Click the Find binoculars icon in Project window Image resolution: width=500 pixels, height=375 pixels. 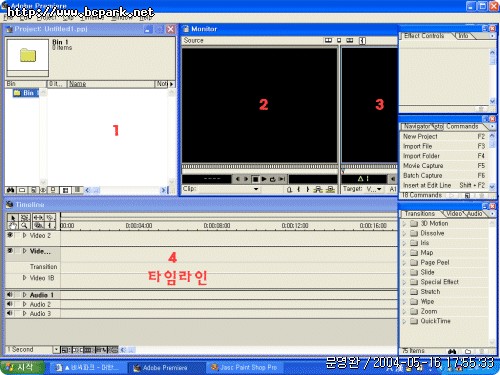pos(10,190)
